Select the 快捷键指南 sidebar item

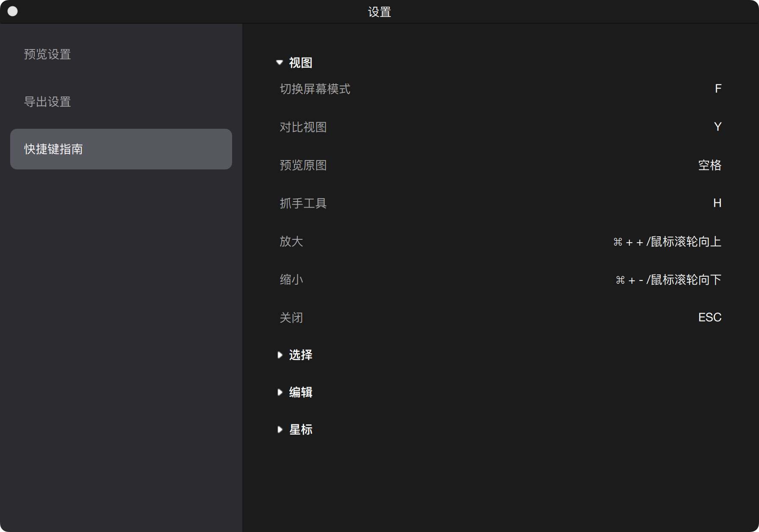click(x=121, y=149)
